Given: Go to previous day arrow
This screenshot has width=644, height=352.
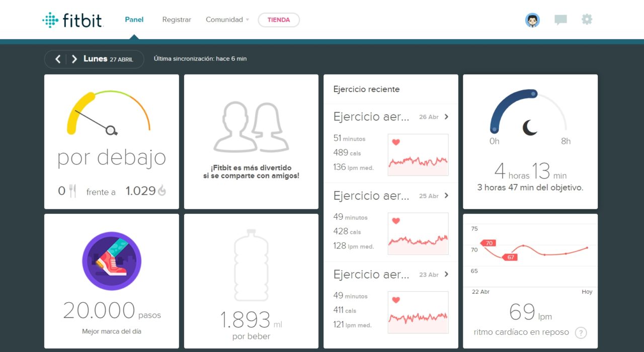Looking at the screenshot, I should [x=58, y=59].
